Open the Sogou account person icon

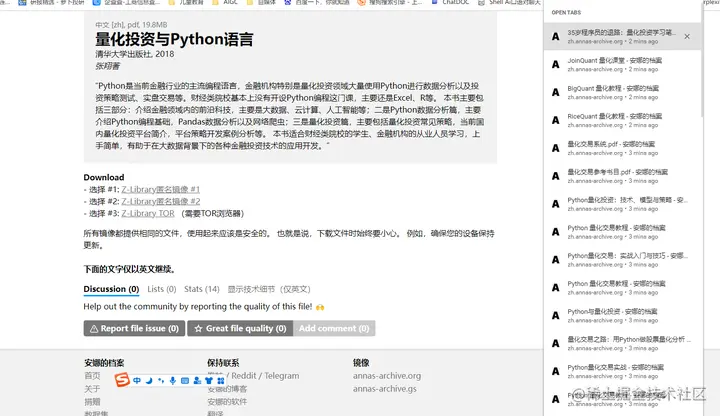(197, 381)
